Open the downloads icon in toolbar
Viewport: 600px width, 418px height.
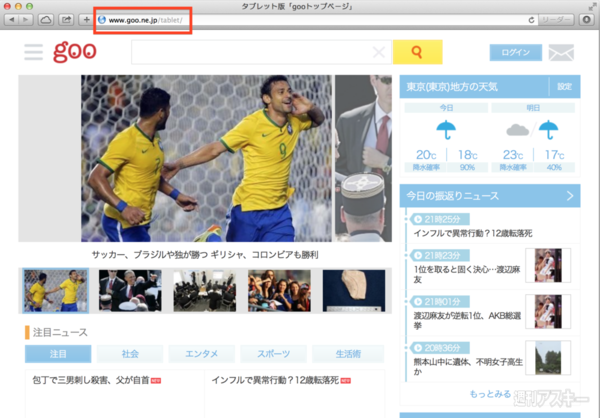tap(586, 20)
